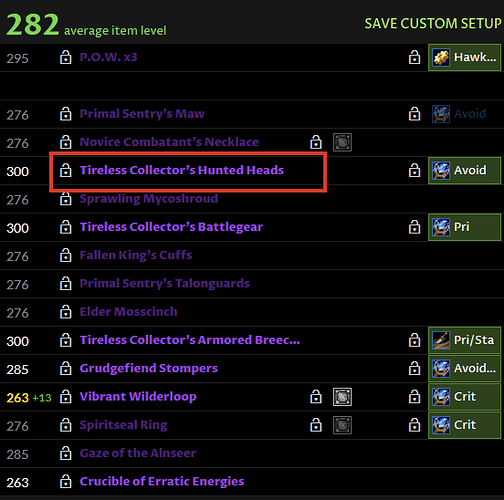The image size is (504, 500).
Task: Toggle item lock for Gaze of the Alnseer
Action: point(66,454)
